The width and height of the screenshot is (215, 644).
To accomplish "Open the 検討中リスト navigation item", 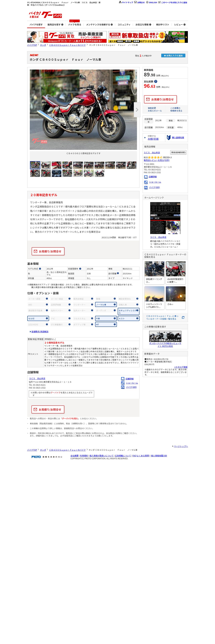I will pyautogui.click(x=162, y=25).
